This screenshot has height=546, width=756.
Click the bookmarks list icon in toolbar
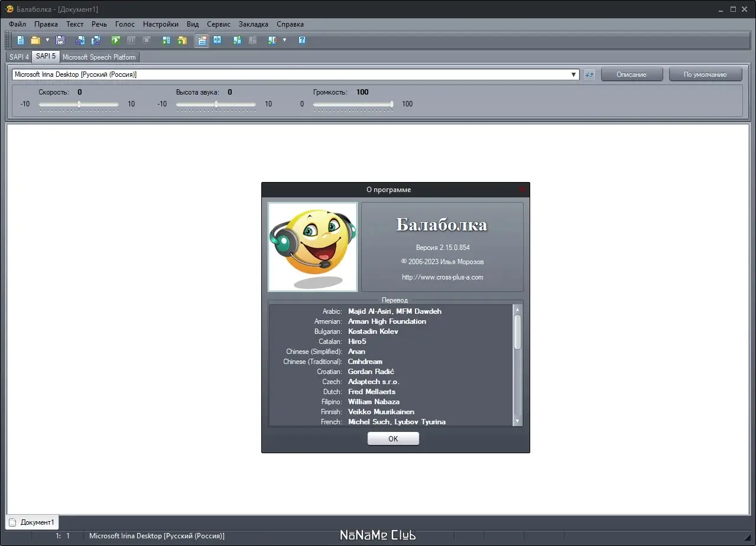pos(272,40)
